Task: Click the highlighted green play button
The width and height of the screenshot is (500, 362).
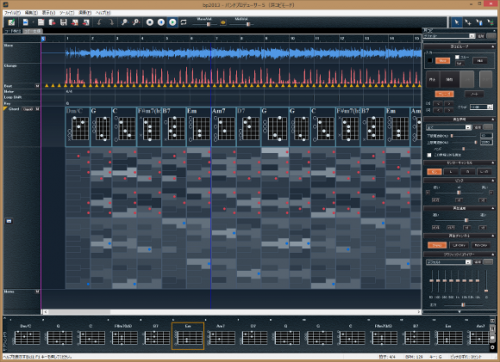Action: point(172,22)
